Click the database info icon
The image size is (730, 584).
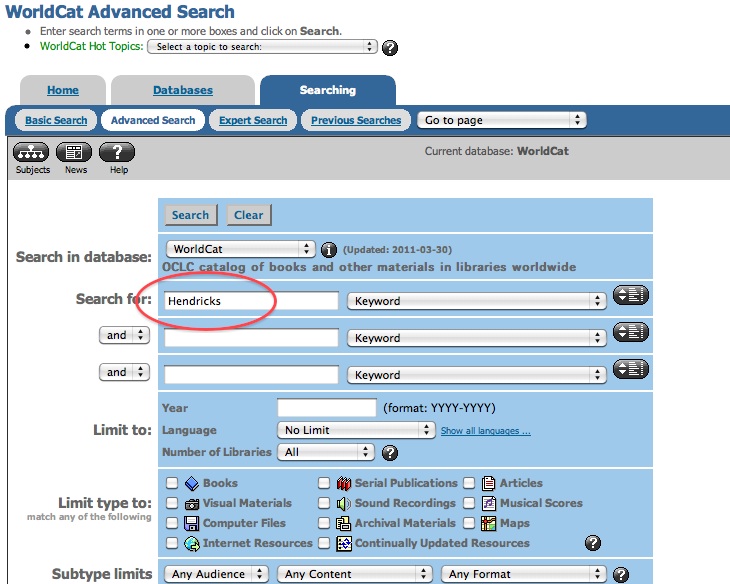click(328, 249)
